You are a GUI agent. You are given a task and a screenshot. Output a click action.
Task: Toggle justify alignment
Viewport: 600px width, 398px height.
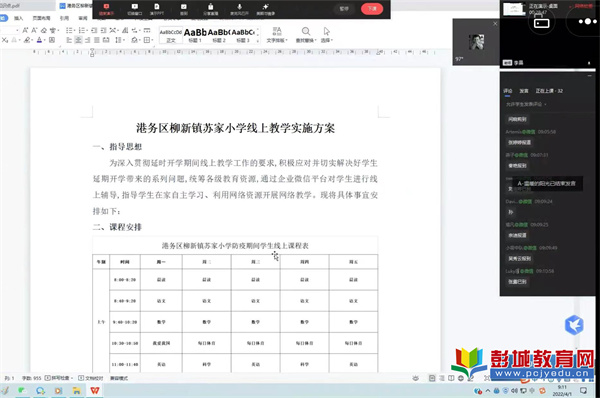pos(97,40)
